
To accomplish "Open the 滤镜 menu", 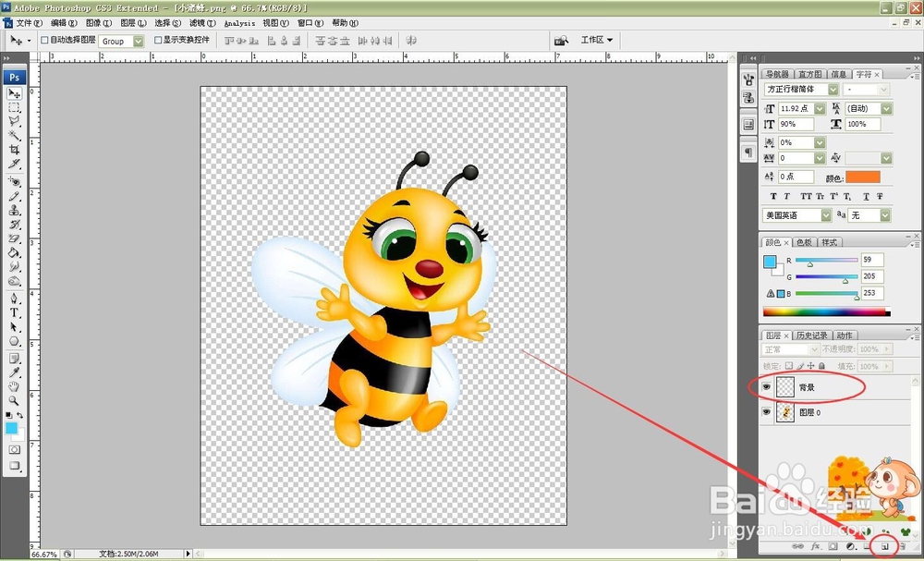I will pos(202,23).
